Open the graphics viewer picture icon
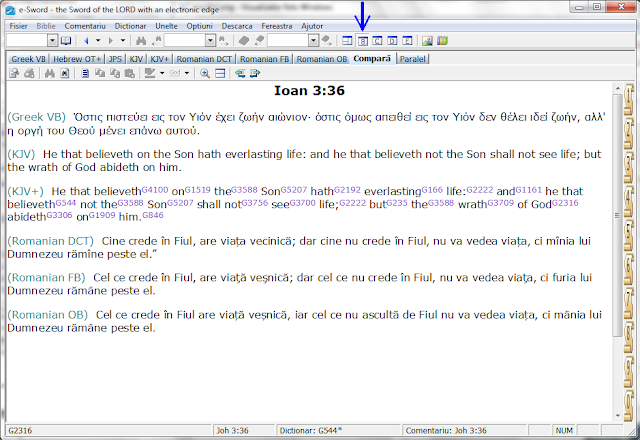The width and height of the screenshot is (640, 440). [427, 40]
